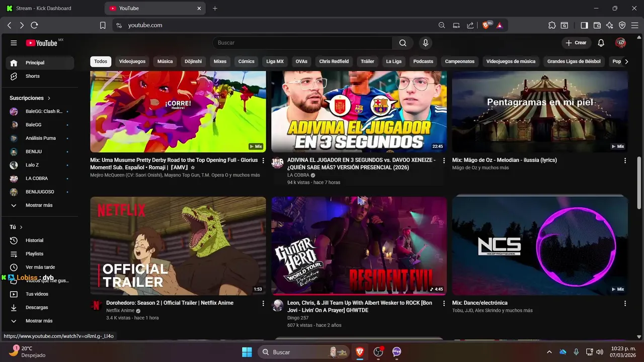Open Análisis Puma subscription channel
The image size is (644, 362).
point(40,138)
